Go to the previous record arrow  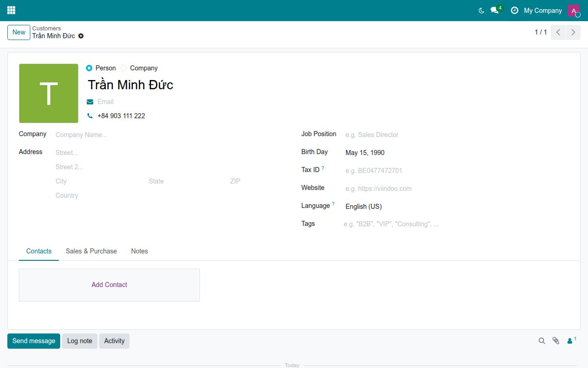558,32
